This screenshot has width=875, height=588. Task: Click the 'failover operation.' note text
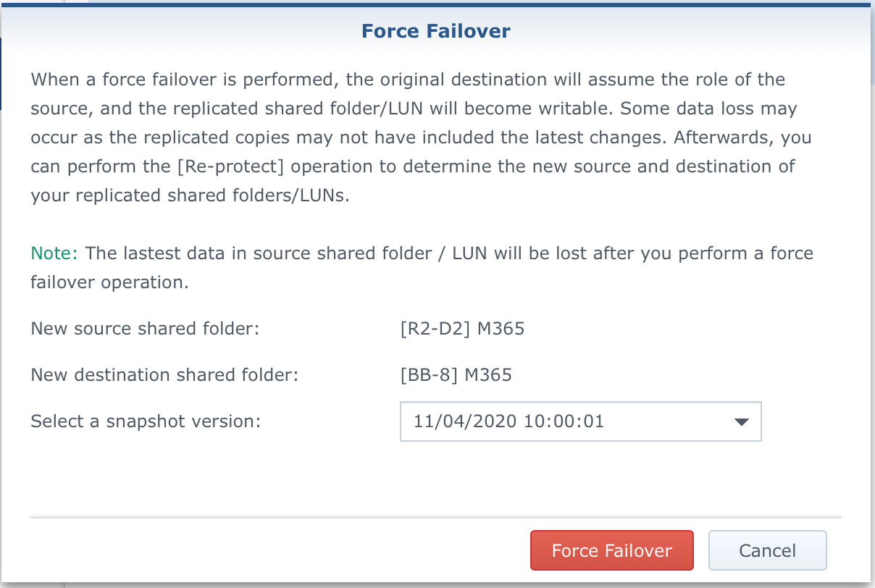pyautogui.click(x=109, y=282)
